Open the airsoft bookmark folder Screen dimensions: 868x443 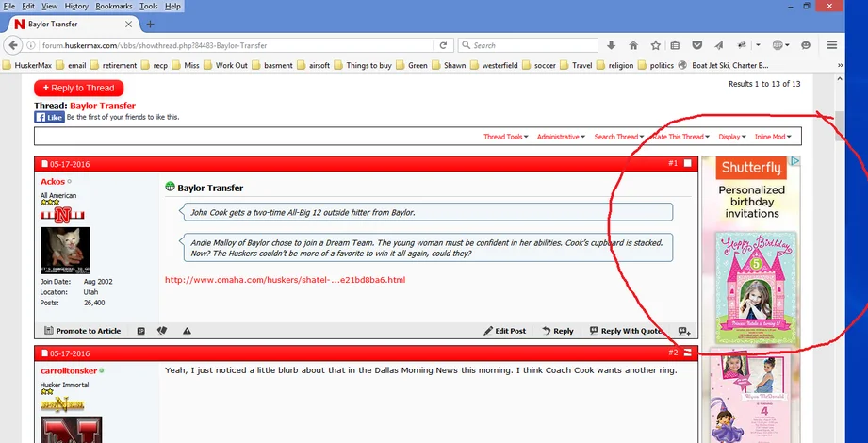point(313,65)
